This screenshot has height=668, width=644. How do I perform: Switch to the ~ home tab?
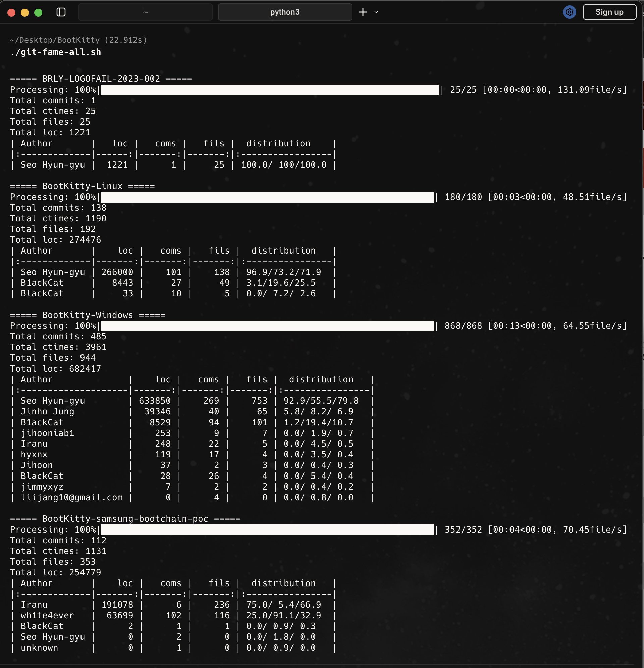(145, 12)
